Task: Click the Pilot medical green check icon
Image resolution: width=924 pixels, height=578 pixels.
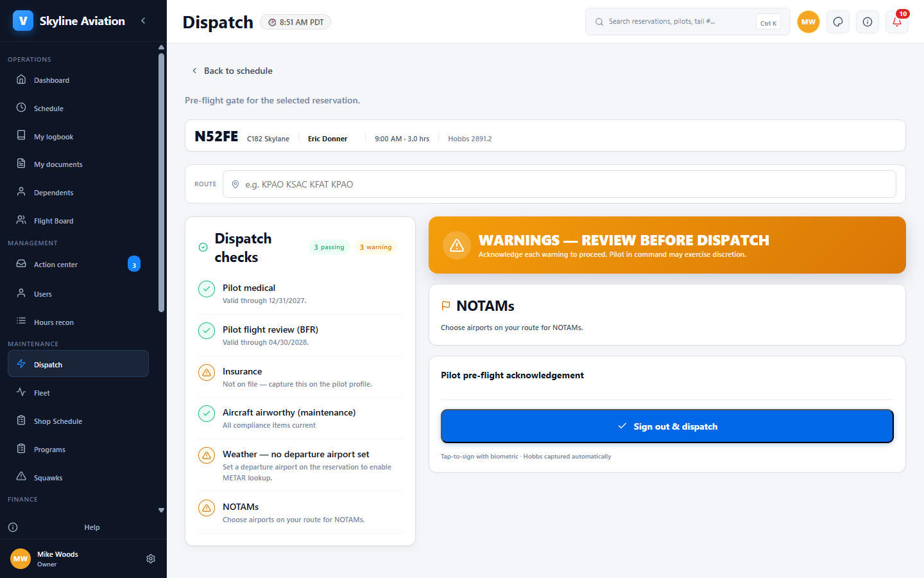Action: (207, 289)
